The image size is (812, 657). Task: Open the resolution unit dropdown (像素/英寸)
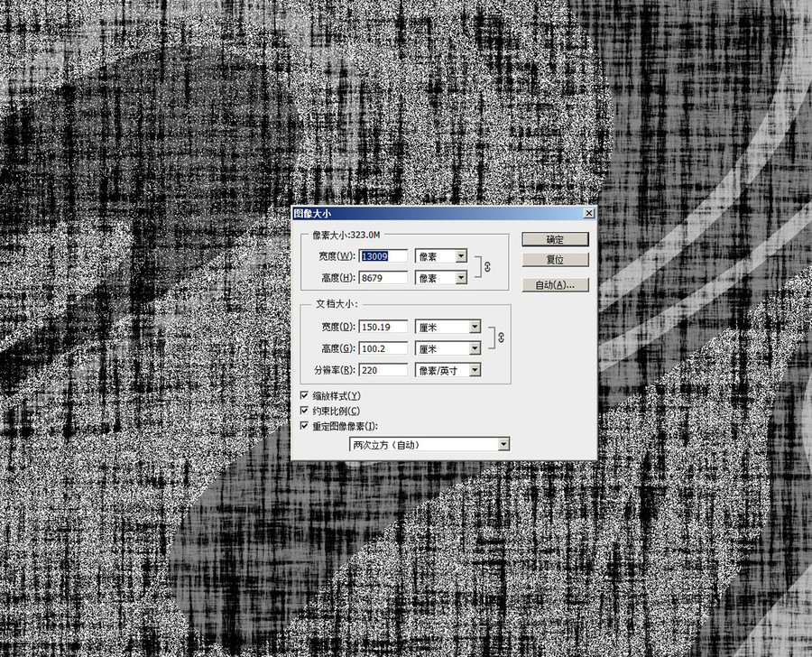tap(448, 370)
